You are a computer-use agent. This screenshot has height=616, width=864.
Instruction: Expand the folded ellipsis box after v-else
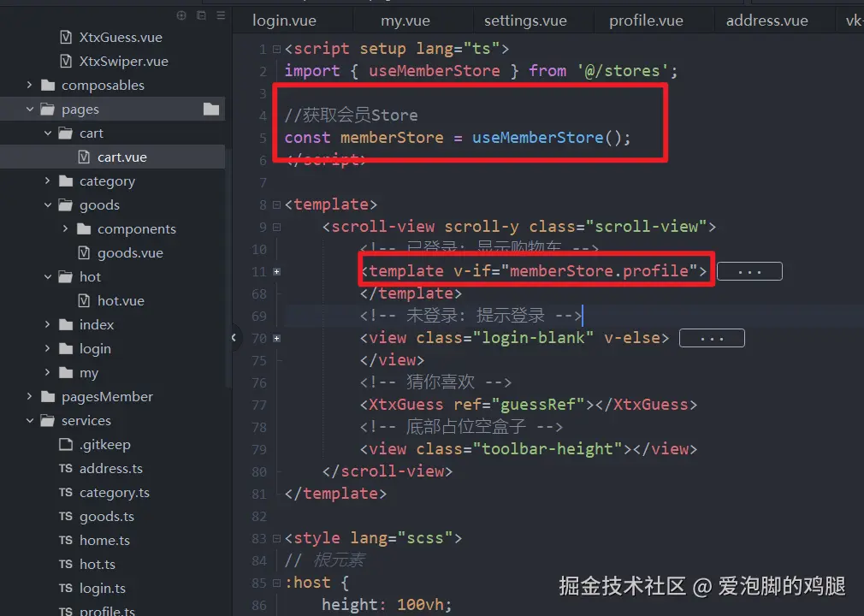712,338
